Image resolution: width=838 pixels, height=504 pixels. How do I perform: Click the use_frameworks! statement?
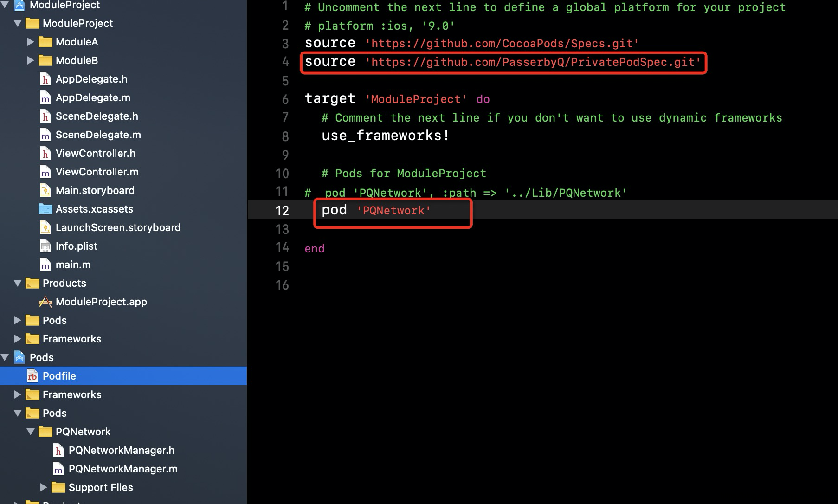click(386, 136)
